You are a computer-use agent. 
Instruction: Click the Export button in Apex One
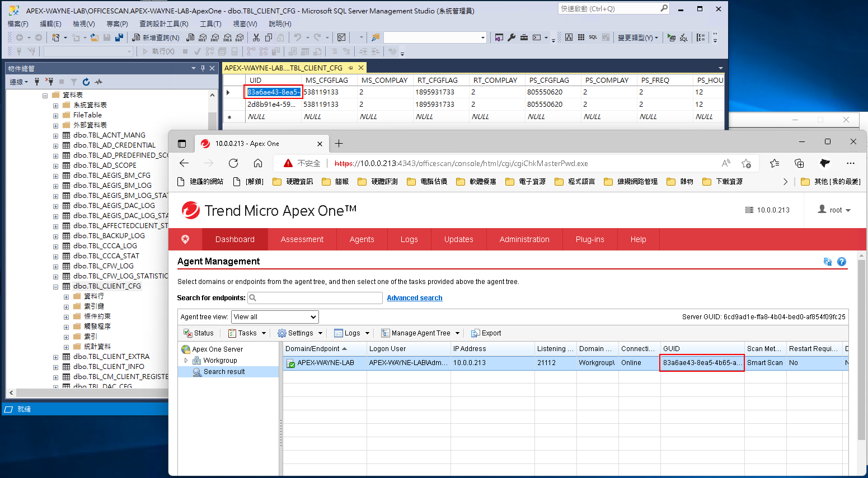click(486, 333)
